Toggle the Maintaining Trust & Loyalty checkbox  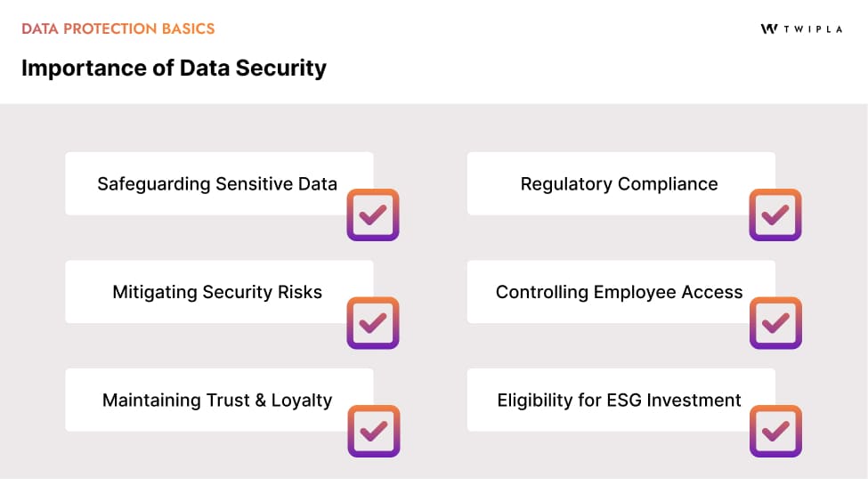pyautogui.click(x=373, y=431)
